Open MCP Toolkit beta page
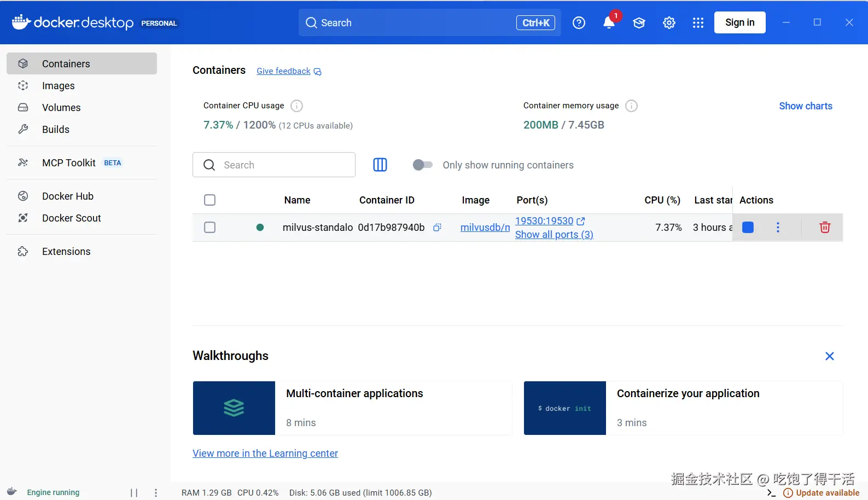 pyautogui.click(x=81, y=162)
